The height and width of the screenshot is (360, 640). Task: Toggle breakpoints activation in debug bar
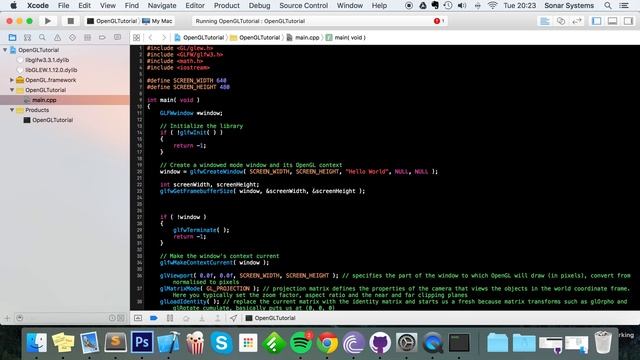[x=153, y=318]
